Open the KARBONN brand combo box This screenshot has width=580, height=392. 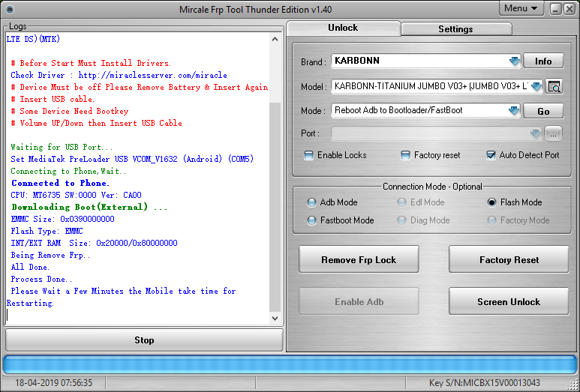tap(425, 61)
